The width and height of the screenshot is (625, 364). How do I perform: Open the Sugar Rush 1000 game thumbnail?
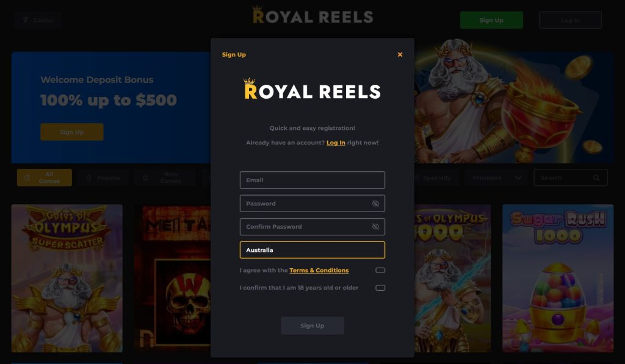click(558, 279)
